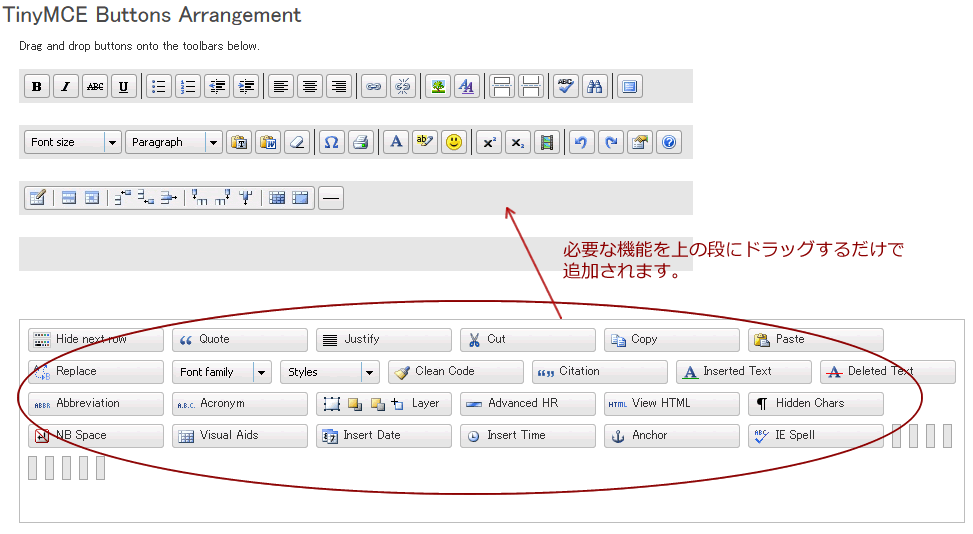
Task: Select the Deleted Text button
Action: 887,372
